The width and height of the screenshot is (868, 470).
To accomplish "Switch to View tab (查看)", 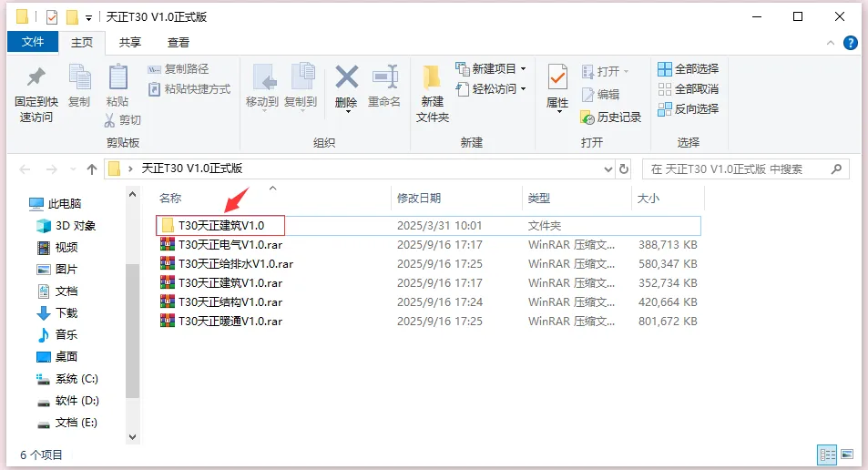I will coord(179,43).
